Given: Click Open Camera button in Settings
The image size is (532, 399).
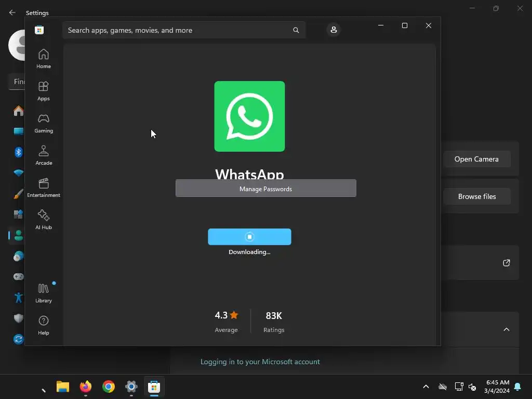Looking at the screenshot, I should (476, 159).
